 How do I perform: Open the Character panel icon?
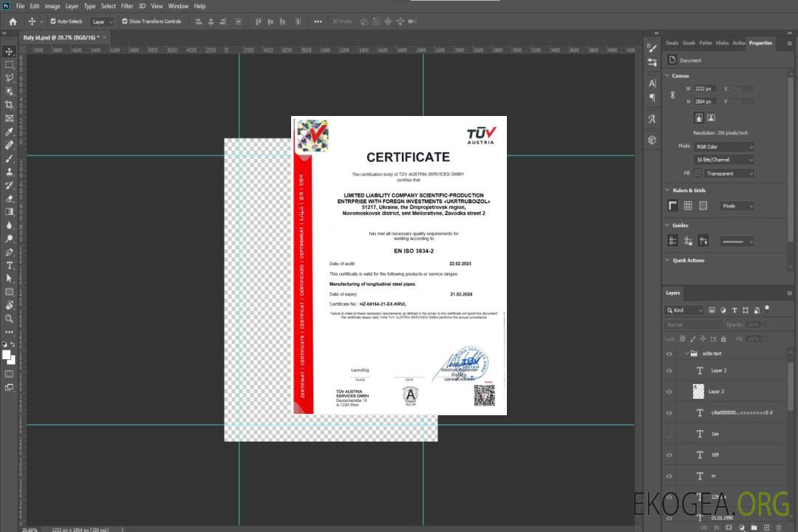click(652, 83)
